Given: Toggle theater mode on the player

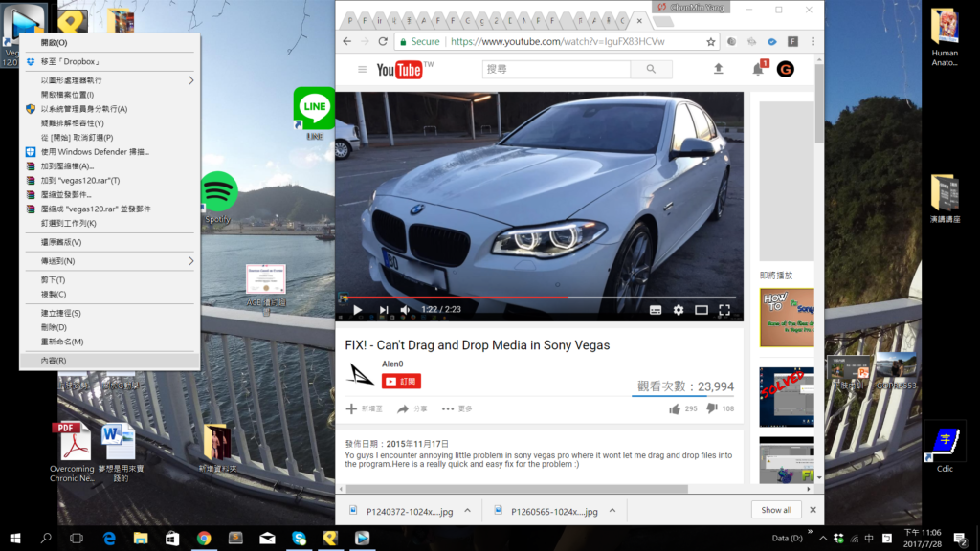Looking at the screenshot, I should [702, 310].
